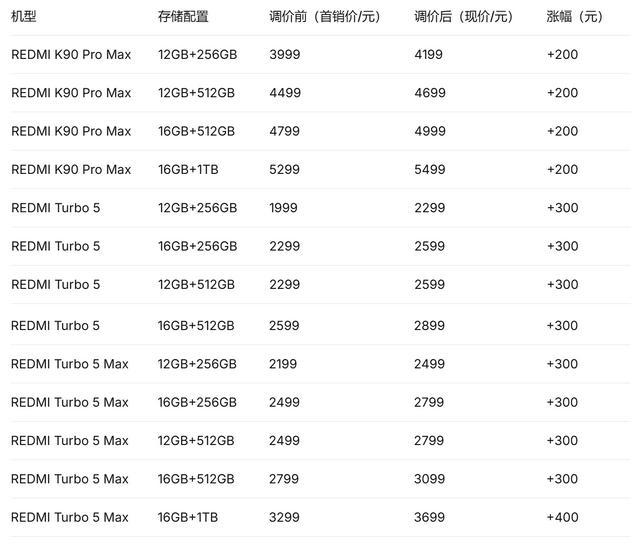Select the 存储配置 column header
This screenshot has height=546, width=640.
click(x=183, y=17)
